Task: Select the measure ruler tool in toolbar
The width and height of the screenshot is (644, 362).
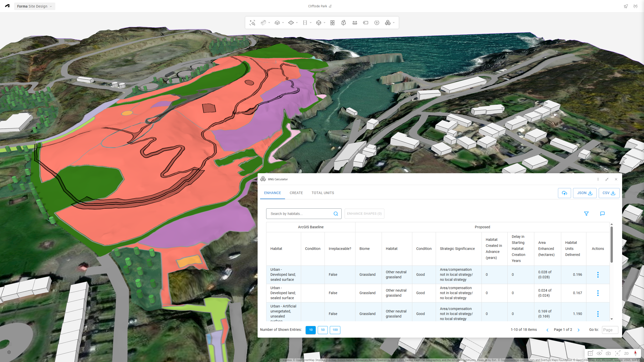Action: click(355, 23)
